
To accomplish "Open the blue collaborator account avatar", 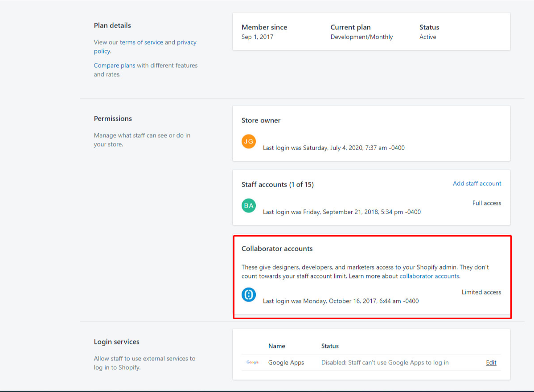I will [249, 295].
